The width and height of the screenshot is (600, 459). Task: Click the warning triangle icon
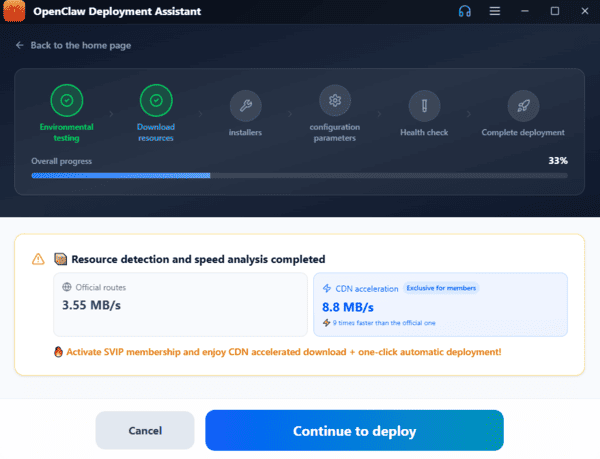[38, 259]
